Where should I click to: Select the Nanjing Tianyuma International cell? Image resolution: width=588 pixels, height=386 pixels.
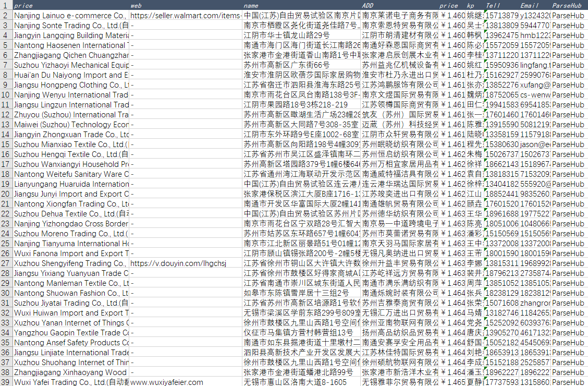click(x=71, y=243)
